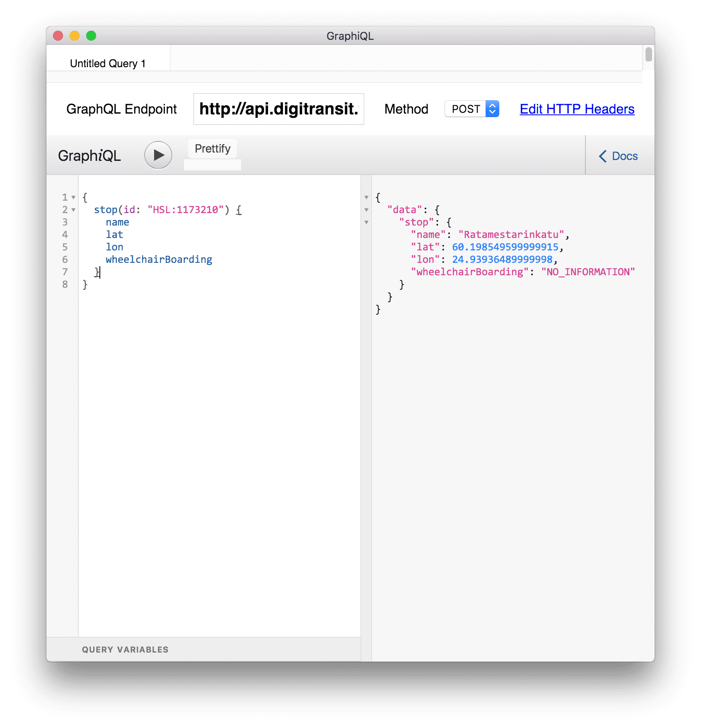This screenshot has height=728, width=701.
Task: Click the stop keyword in the query
Action: [x=106, y=210]
